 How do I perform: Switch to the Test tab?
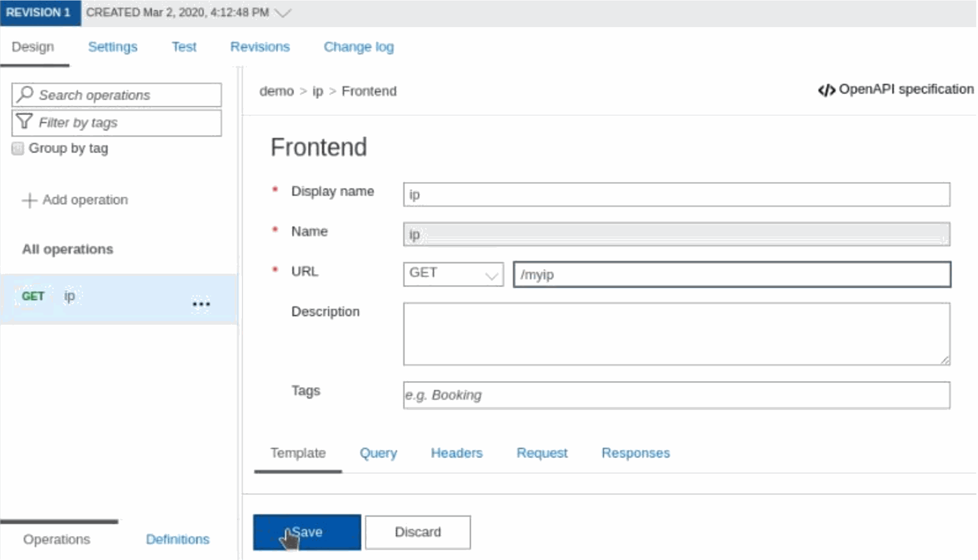coord(184,47)
